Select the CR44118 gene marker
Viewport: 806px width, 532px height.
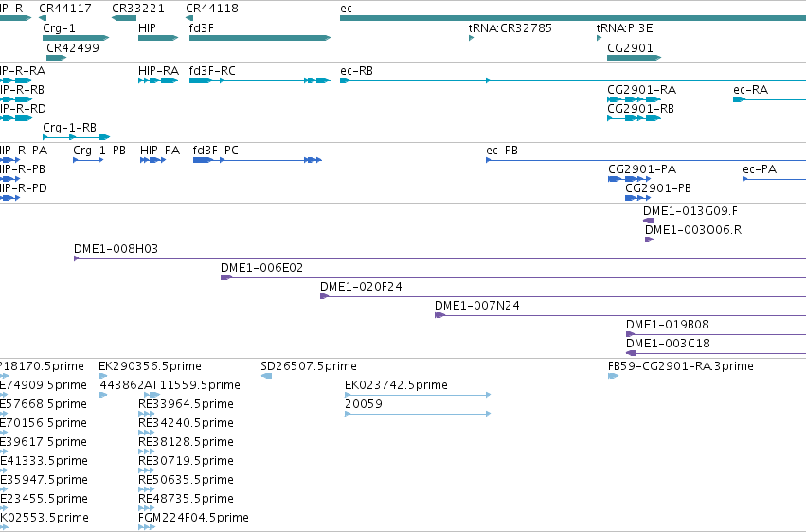click(x=189, y=19)
